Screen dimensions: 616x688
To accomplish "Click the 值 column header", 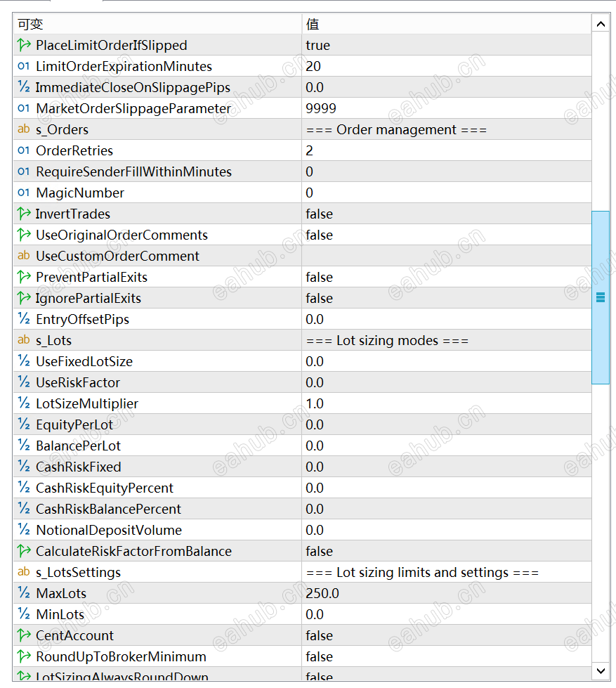I will click(447, 24).
